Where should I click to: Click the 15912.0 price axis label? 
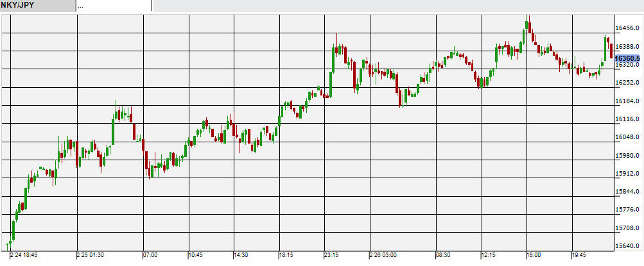627,174
